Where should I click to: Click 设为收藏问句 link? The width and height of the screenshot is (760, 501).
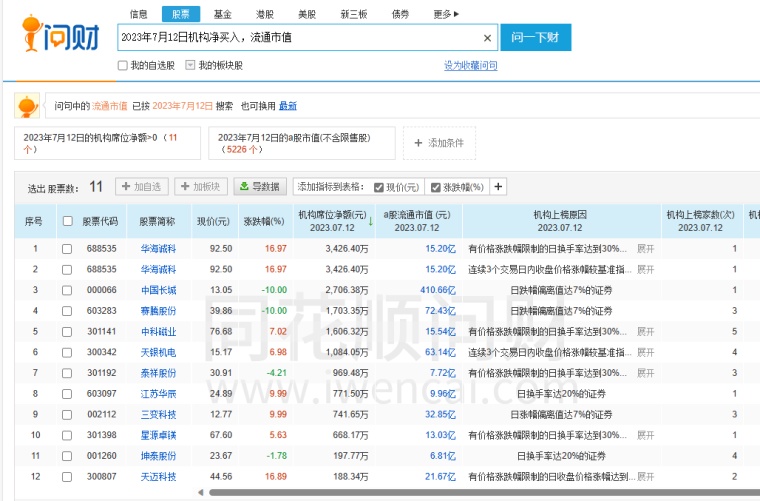coord(471,65)
